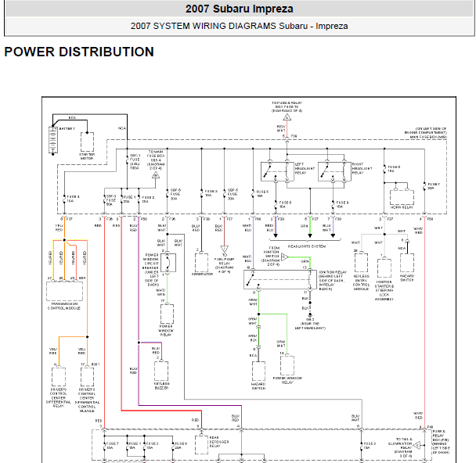The height and width of the screenshot is (463, 476).
Task: Select the SBF-3 FUSE 50A label
Action: click(x=111, y=200)
